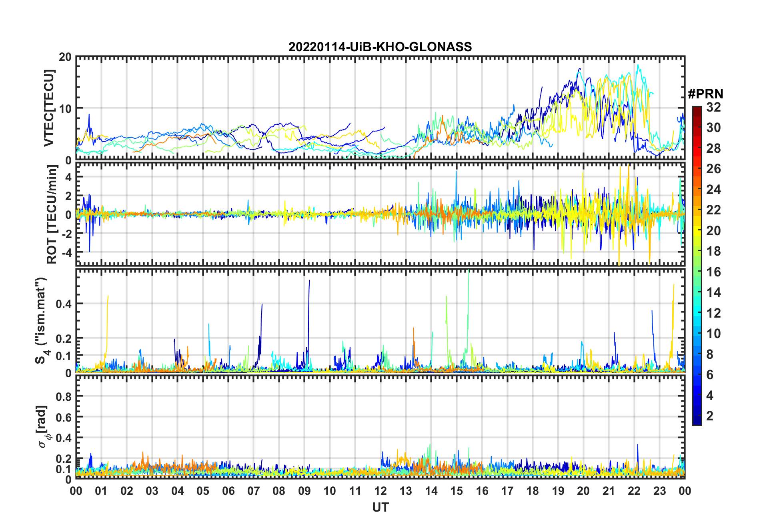Click inside the VTEC plot panel
This screenshot has width=761, height=532.
pyautogui.click(x=380, y=108)
